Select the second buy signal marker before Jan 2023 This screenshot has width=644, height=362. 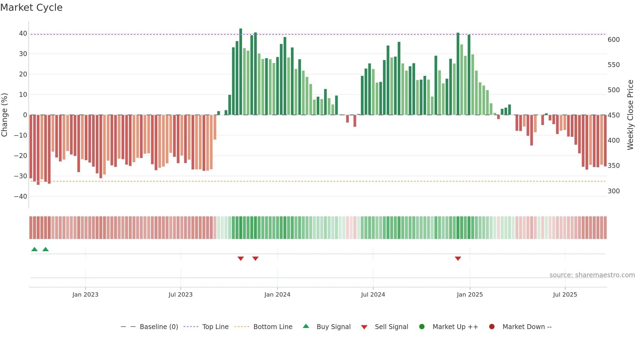coord(46,249)
